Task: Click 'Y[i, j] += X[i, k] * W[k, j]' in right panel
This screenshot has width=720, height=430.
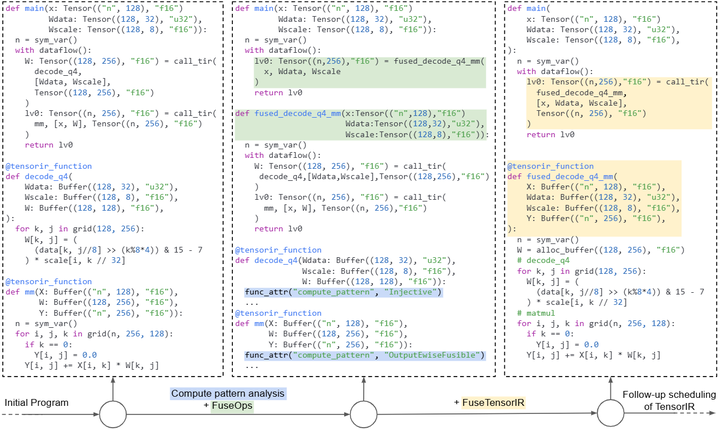Action: [594, 355]
